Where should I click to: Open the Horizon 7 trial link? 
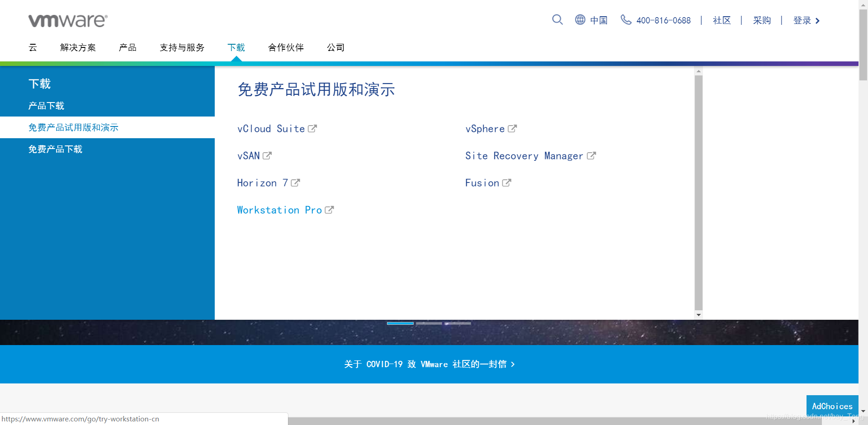pyautogui.click(x=263, y=183)
